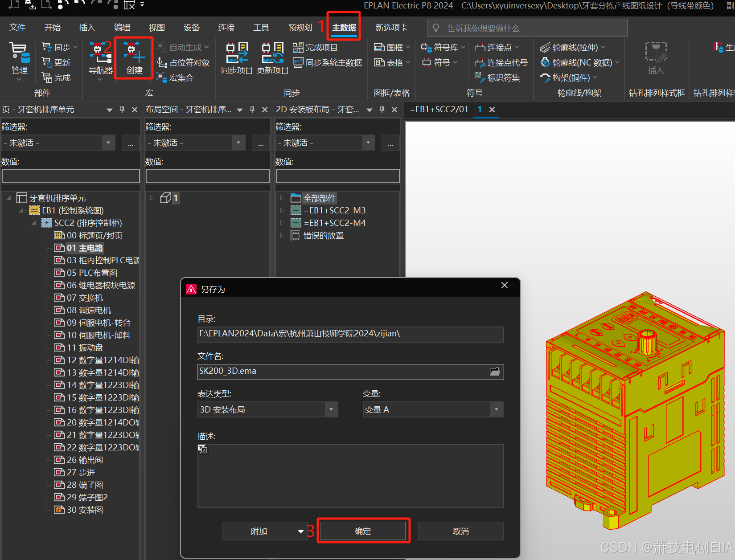Click the SK200_3D.ema filename field
Viewport: 735px width, 560px height.
(343, 372)
